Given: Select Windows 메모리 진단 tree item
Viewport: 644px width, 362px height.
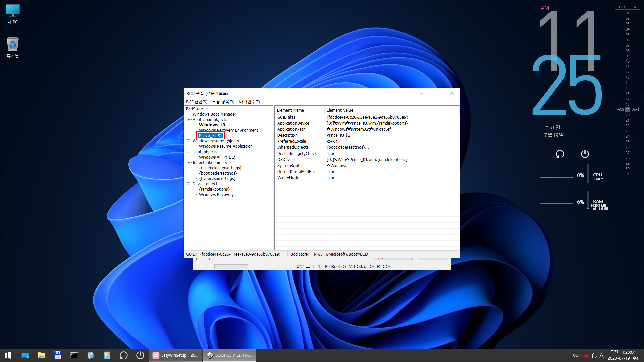Looking at the screenshot, I should click(x=217, y=157).
